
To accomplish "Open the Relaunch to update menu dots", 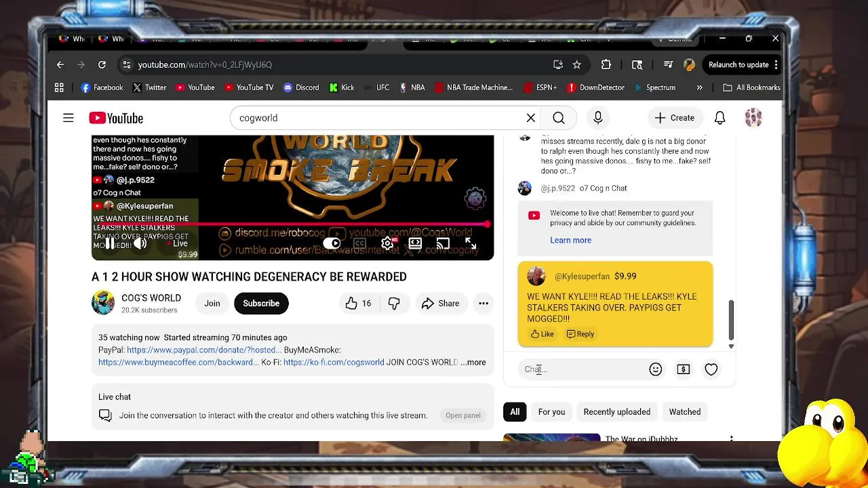I will [x=776, y=64].
